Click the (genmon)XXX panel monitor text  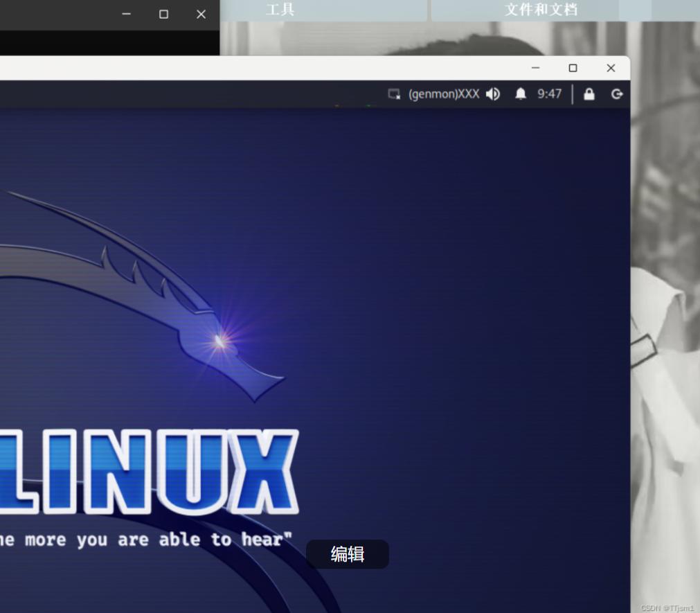point(444,94)
